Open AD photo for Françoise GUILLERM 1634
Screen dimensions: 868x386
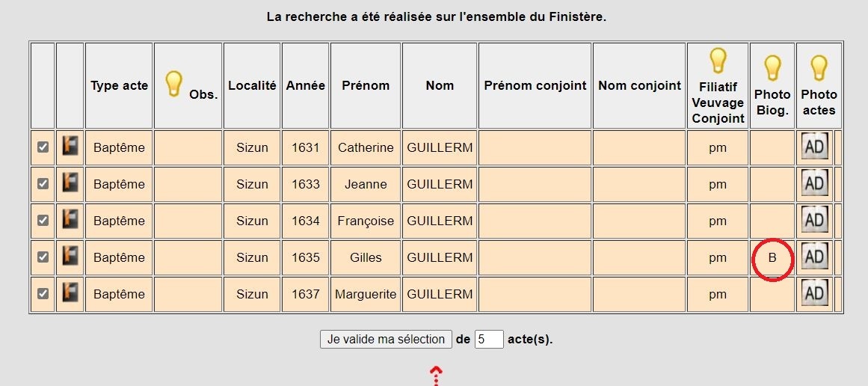[814, 221]
